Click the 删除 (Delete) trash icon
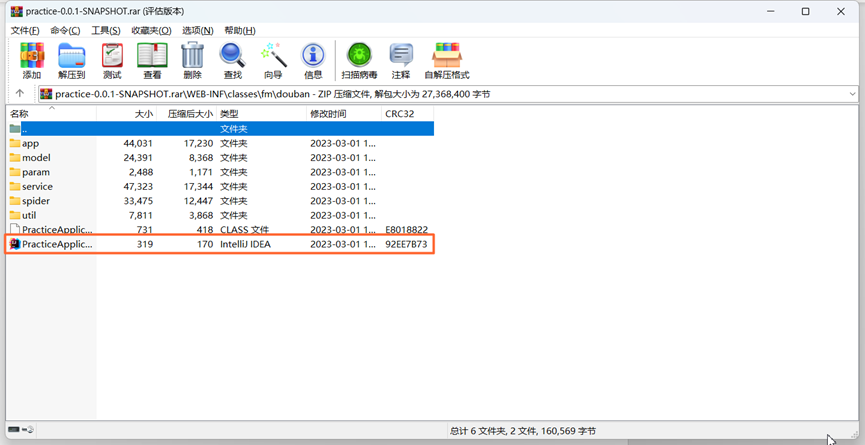This screenshot has height=445, width=865. pos(192,60)
